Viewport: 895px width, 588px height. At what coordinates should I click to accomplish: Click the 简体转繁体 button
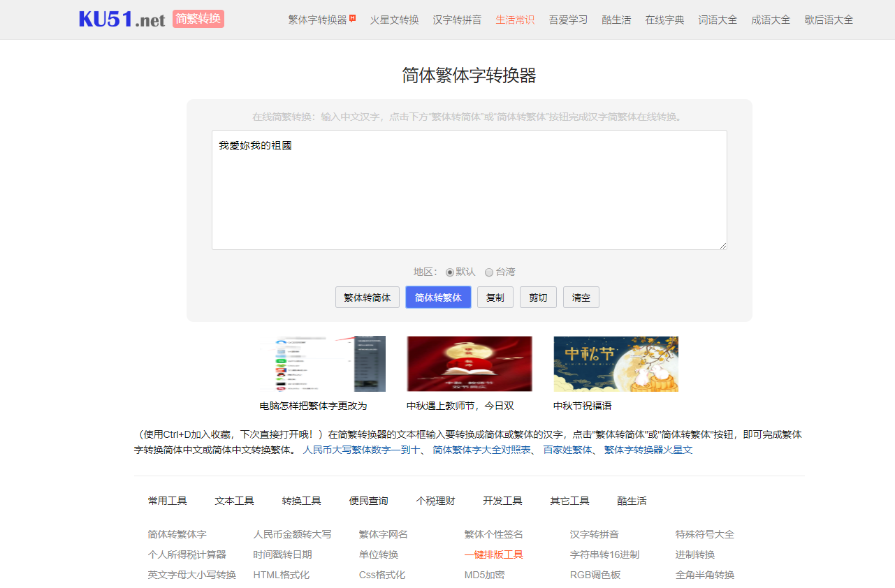(x=438, y=297)
